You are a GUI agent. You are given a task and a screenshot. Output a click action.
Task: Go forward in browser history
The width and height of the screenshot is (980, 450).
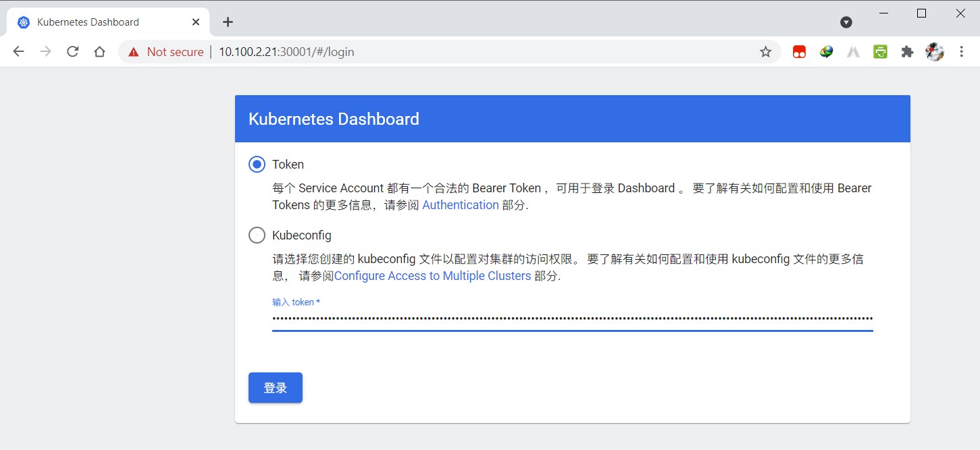click(x=45, y=52)
